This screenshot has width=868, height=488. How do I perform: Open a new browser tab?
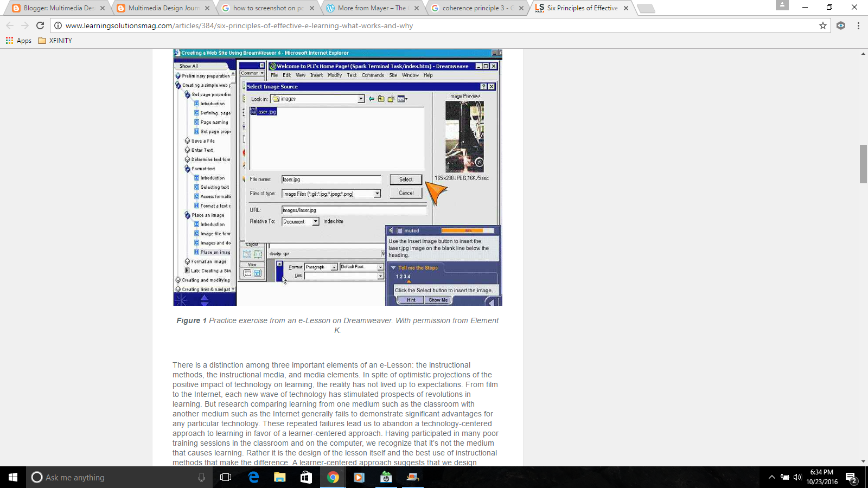646,8
